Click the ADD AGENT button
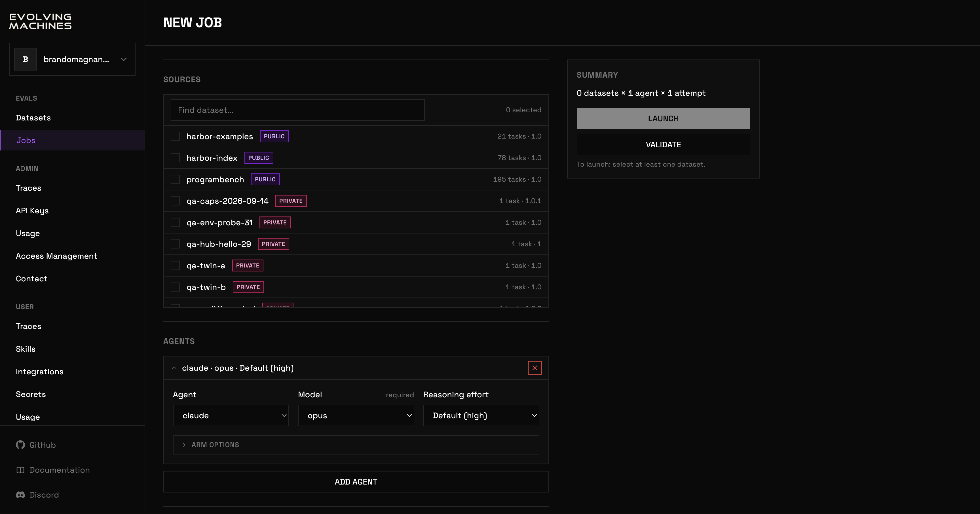The image size is (980, 514). click(356, 482)
